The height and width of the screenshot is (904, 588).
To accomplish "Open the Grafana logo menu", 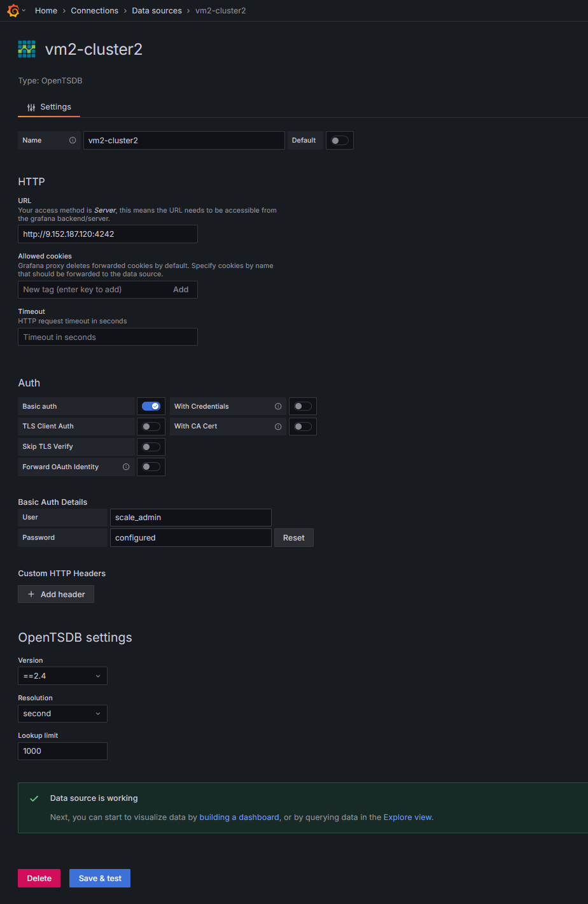I will 13,11.
